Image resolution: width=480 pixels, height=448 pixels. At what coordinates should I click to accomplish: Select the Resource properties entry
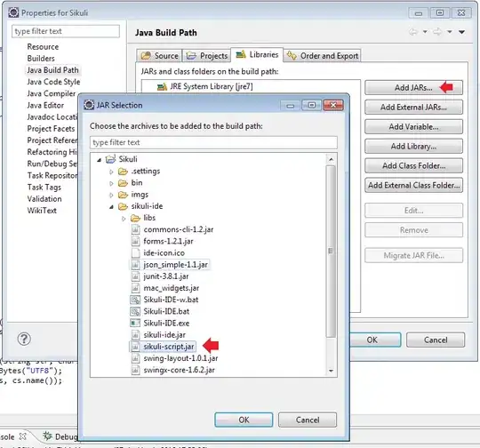(43, 47)
